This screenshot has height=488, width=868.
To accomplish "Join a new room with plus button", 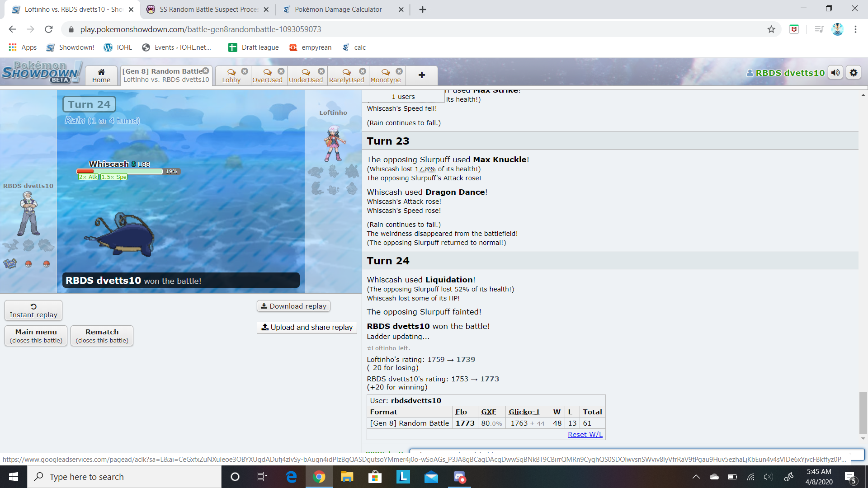I will (x=422, y=75).
